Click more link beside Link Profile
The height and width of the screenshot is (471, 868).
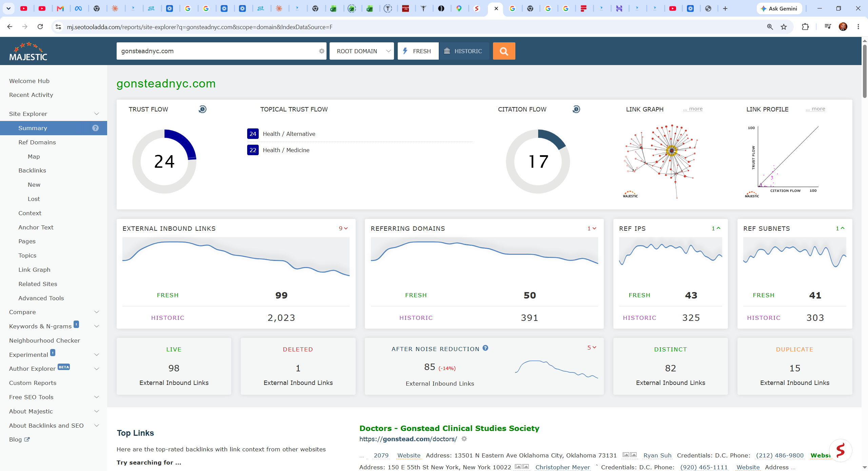(816, 109)
